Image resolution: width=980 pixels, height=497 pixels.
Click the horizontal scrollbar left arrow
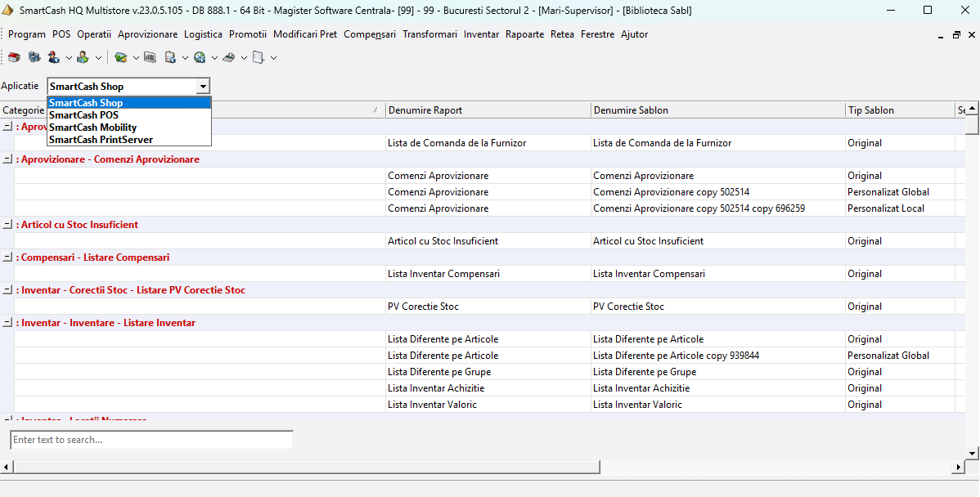pos(6,467)
